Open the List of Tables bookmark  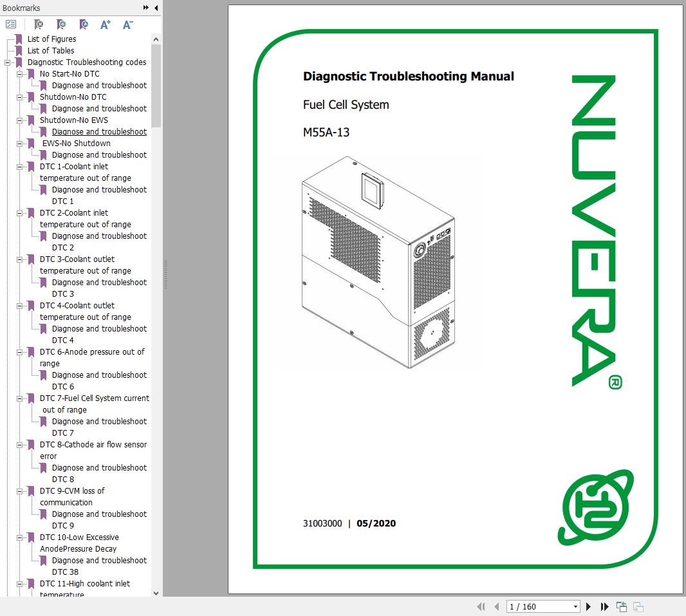click(x=51, y=50)
